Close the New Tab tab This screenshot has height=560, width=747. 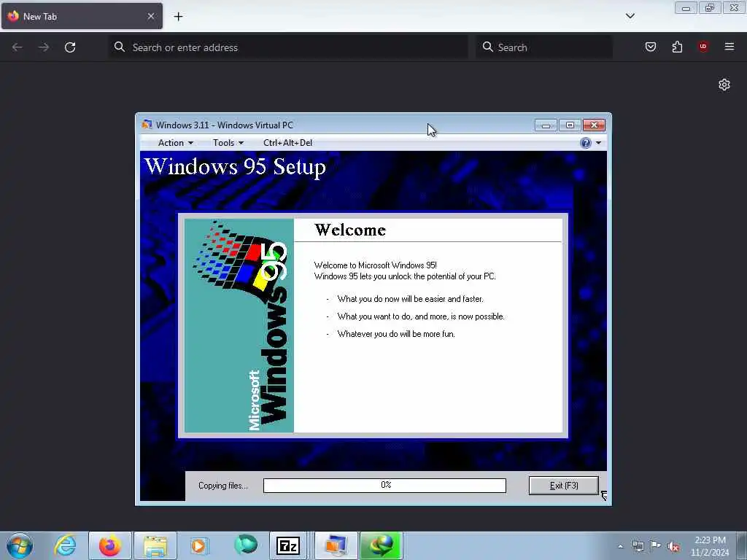pyautogui.click(x=150, y=16)
